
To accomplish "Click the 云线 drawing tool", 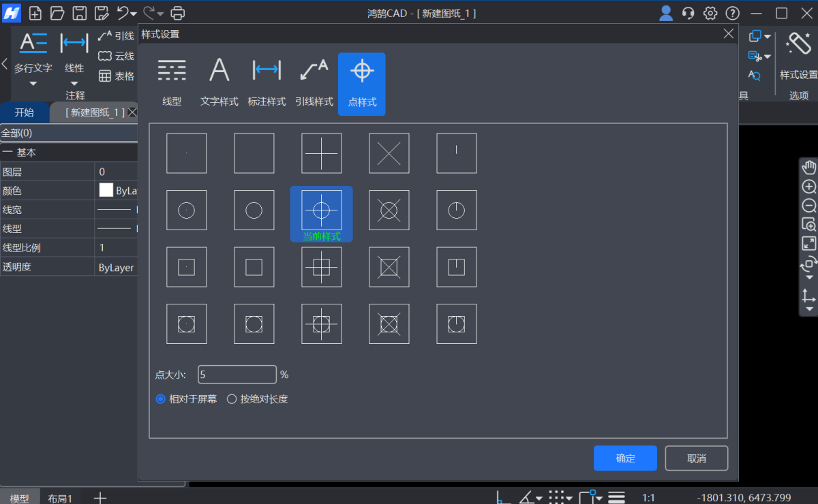I will coord(116,56).
